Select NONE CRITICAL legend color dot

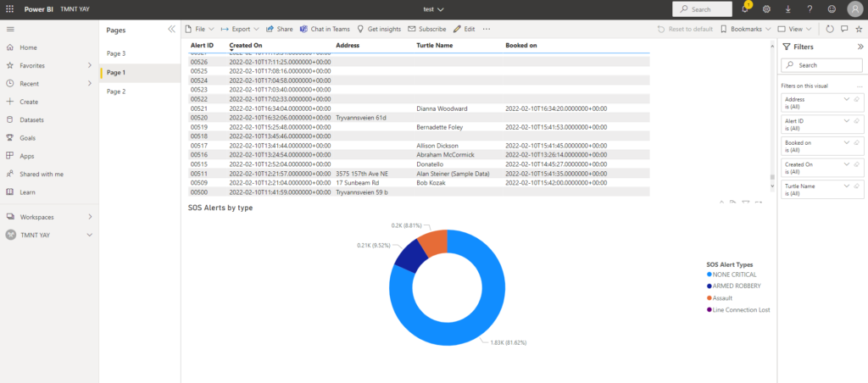tap(709, 275)
